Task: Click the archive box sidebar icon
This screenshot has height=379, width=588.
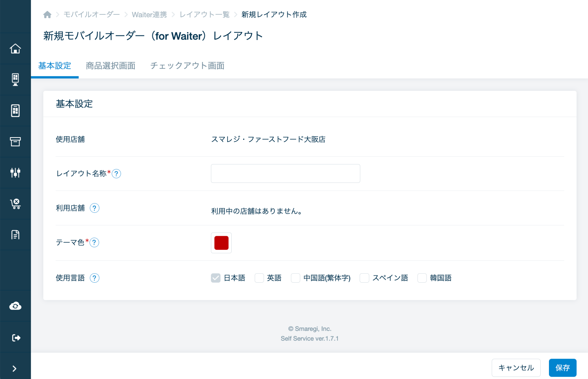Action: [x=15, y=141]
